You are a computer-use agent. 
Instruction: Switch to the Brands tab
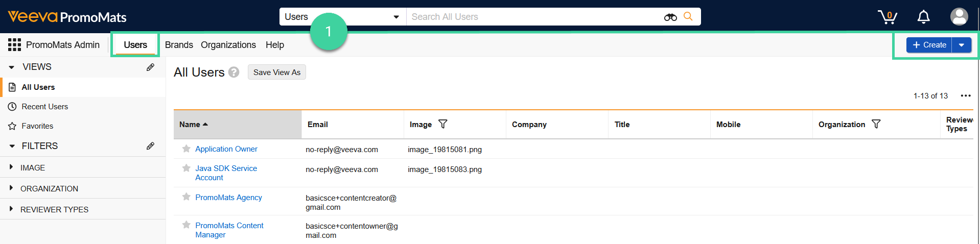pos(179,45)
